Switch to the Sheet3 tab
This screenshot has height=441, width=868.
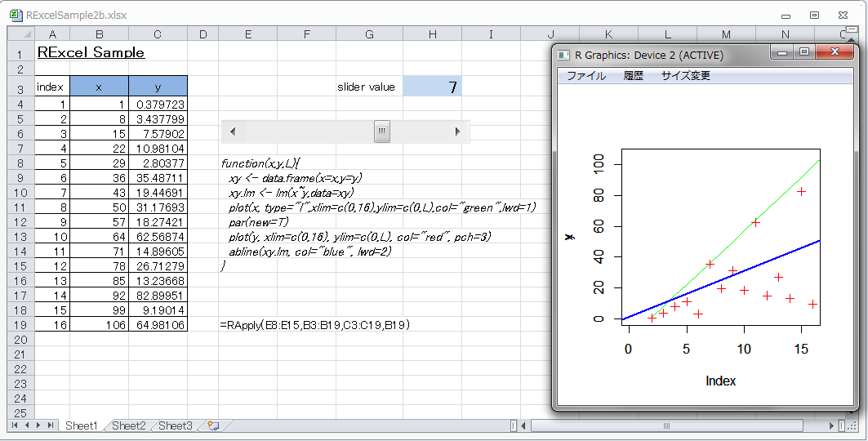point(176,425)
